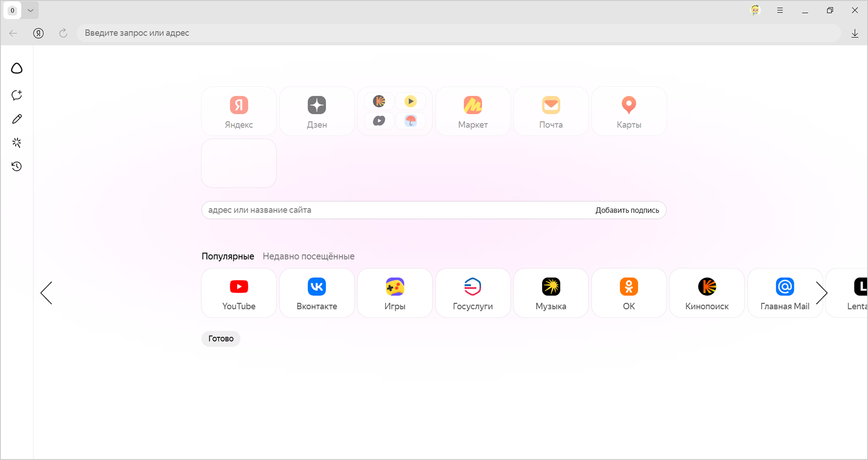Add the Вконтакте tile
Viewport: 868px width, 460px height.
317,293
